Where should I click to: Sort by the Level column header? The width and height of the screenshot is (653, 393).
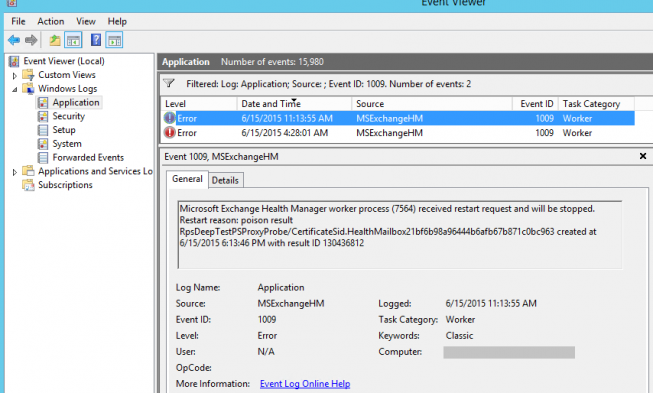point(199,104)
